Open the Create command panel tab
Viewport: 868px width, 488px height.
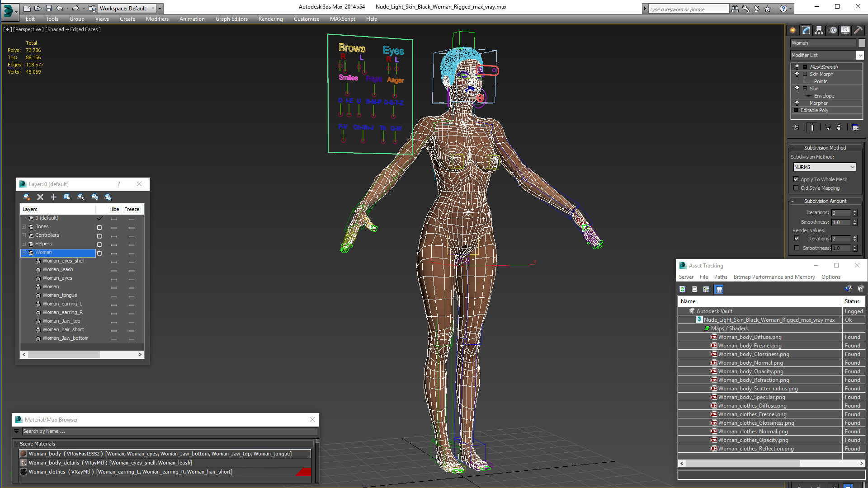coord(793,30)
